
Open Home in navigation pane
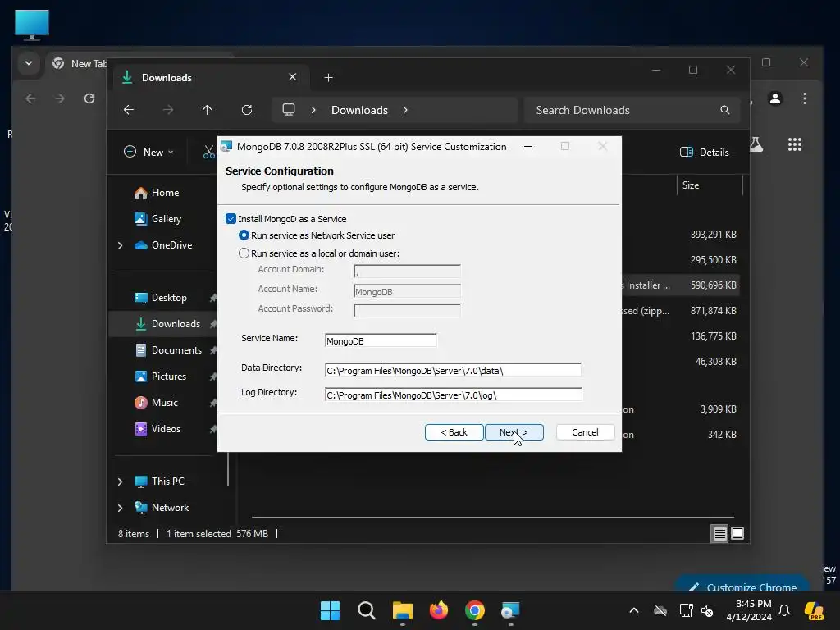pos(165,192)
